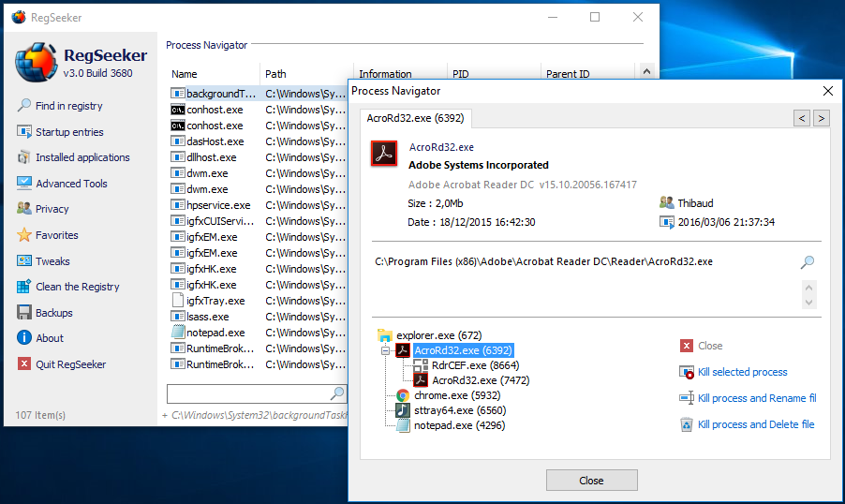Click sttray64.exe icon in process tree
Image resolution: width=845 pixels, height=504 pixels.
pyautogui.click(x=403, y=410)
